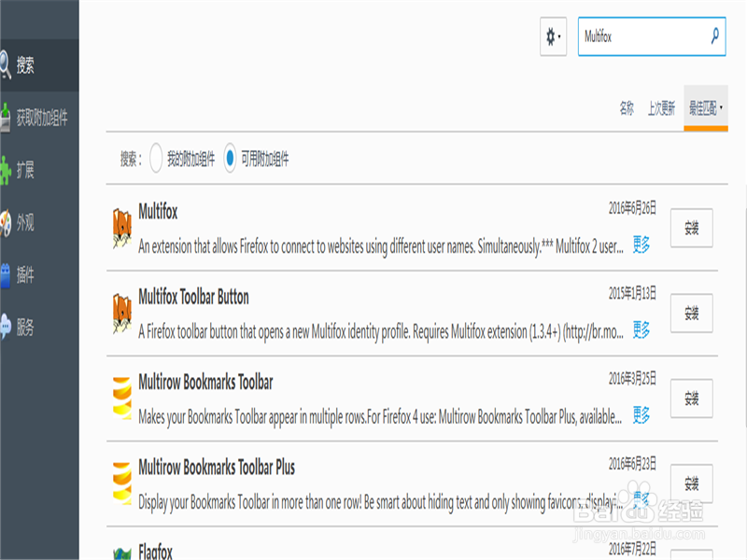Select 我的附加组件 radio button
The width and height of the screenshot is (747, 560).
[156, 158]
